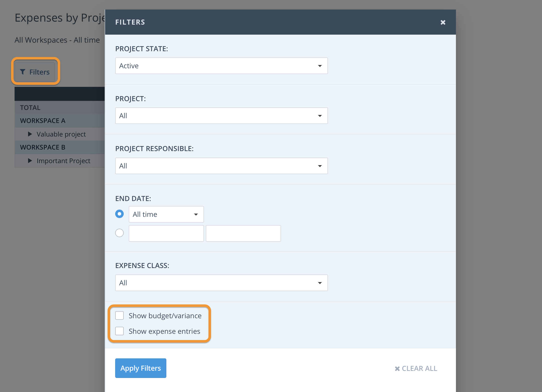Enable the Show budget/variance checkbox

120,315
